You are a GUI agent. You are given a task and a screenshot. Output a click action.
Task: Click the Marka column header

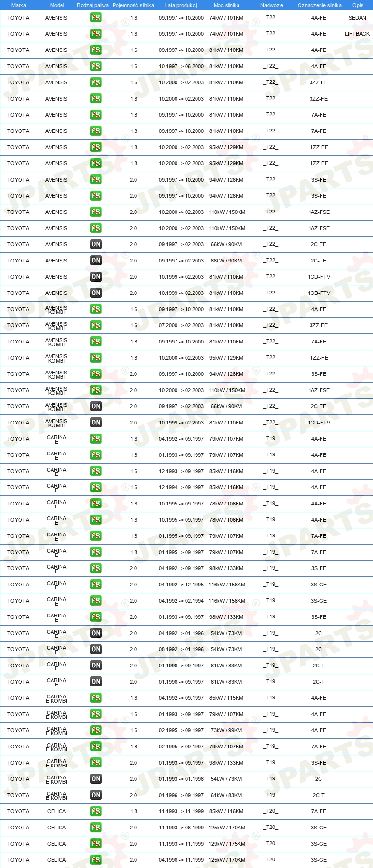pos(19,5)
